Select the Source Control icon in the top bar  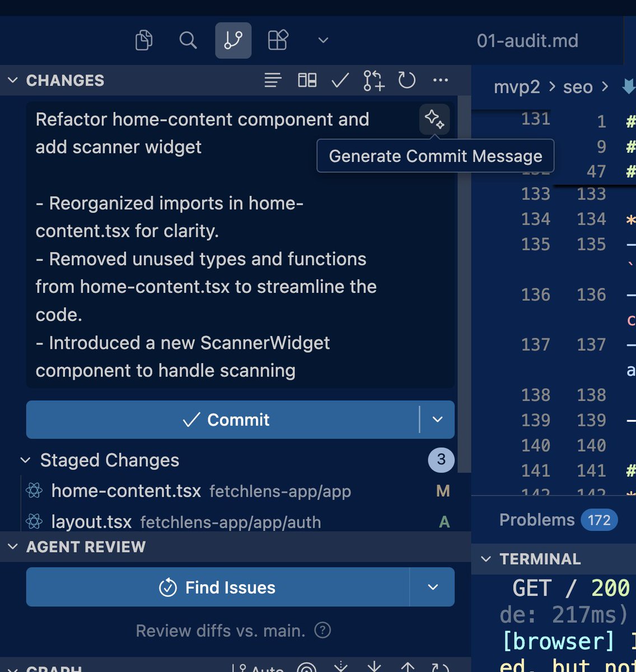(233, 40)
